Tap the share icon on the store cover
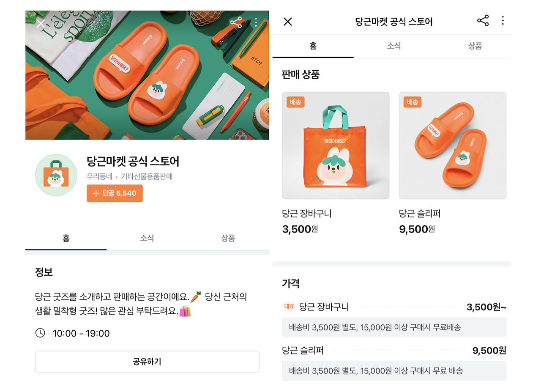This screenshot has height=392, width=541. pyautogui.click(x=236, y=23)
